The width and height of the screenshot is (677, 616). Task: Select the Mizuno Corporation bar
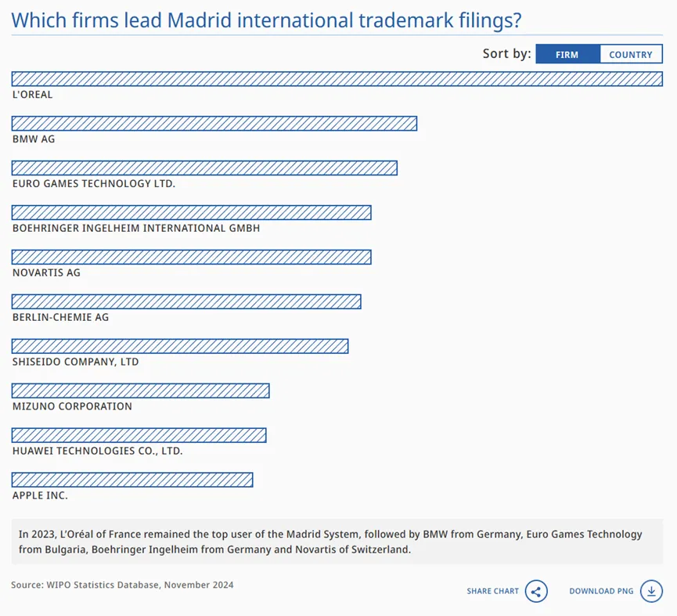141,391
